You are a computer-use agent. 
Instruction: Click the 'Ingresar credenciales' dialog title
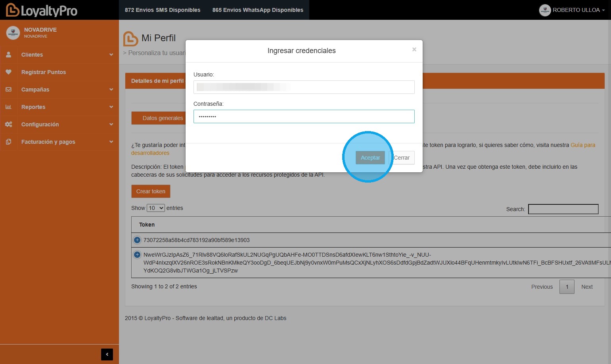(x=302, y=51)
